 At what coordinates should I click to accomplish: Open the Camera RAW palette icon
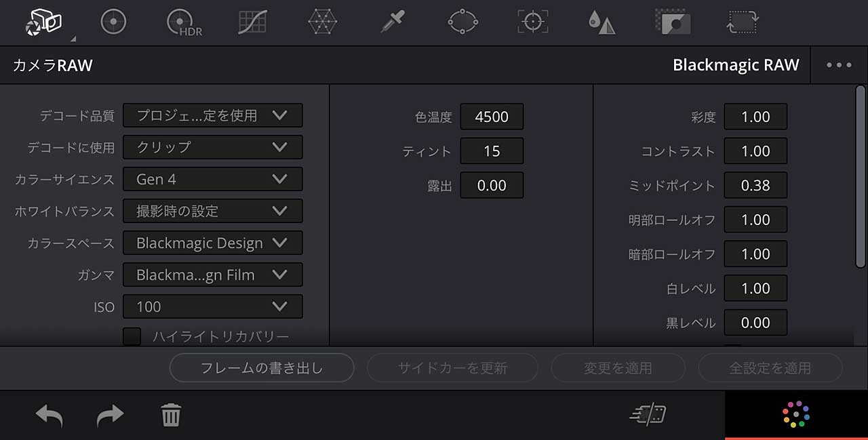(x=43, y=22)
